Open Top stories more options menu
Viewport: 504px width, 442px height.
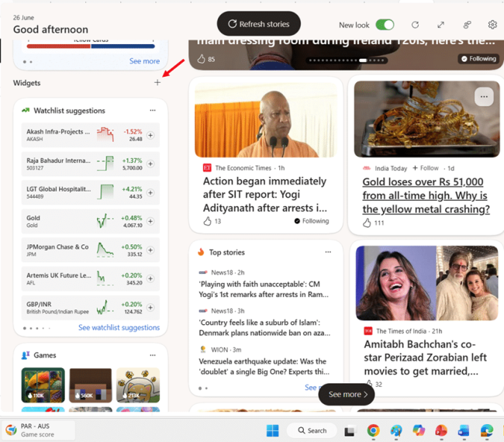(x=328, y=252)
